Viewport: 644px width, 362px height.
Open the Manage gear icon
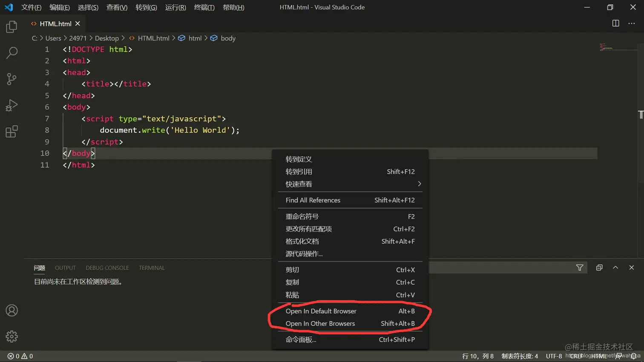(x=11, y=336)
